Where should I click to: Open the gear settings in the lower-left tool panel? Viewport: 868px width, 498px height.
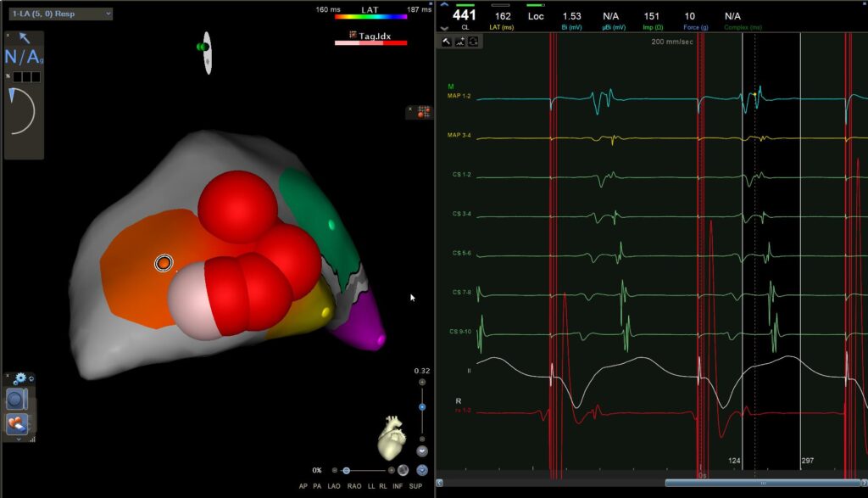pyautogui.click(x=19, y=378)
